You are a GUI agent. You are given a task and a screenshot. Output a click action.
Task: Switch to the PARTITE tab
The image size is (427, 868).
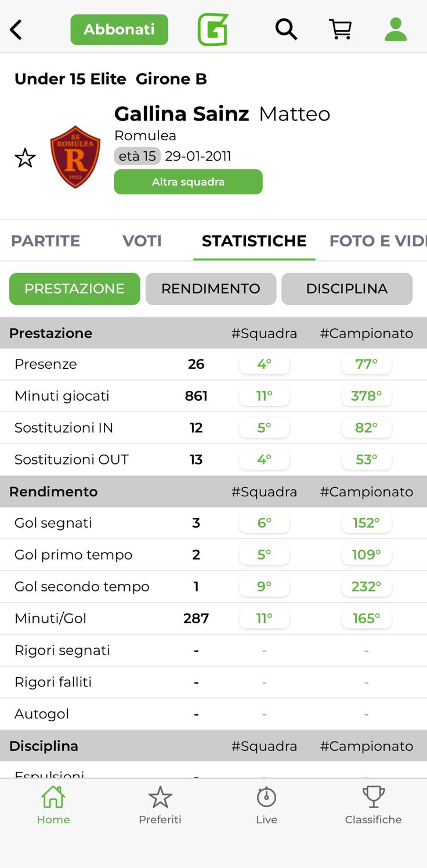45,241
